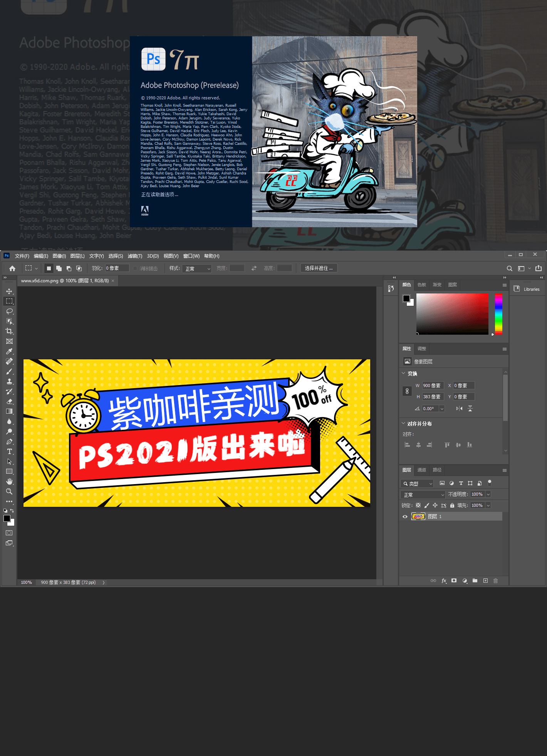Open the 文件(F) menu

coord(22,256)
